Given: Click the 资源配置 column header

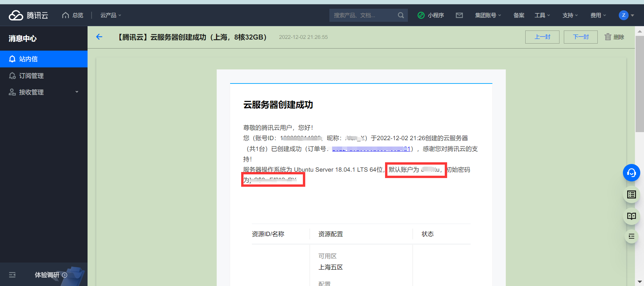Looking at the screenshot, I should (330, 234).
